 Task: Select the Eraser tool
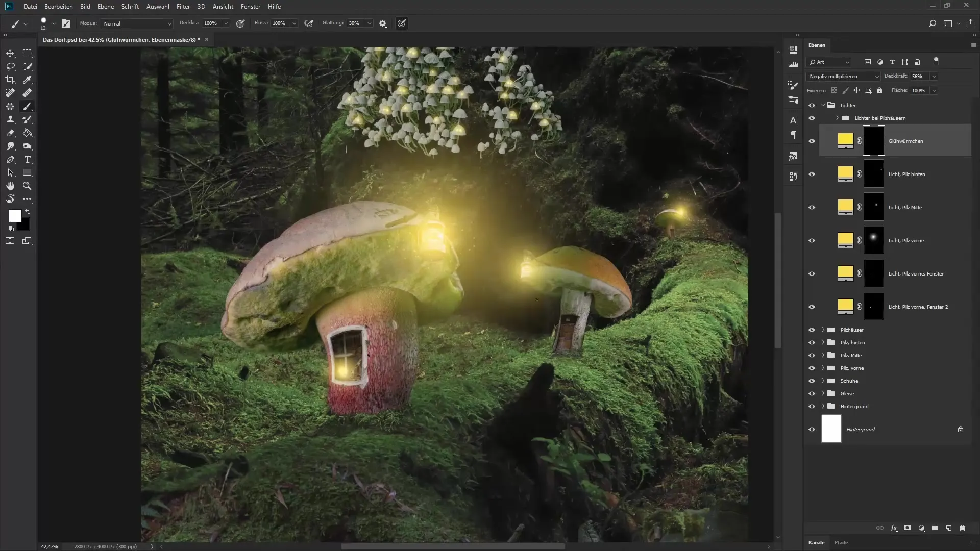point(10,133)
